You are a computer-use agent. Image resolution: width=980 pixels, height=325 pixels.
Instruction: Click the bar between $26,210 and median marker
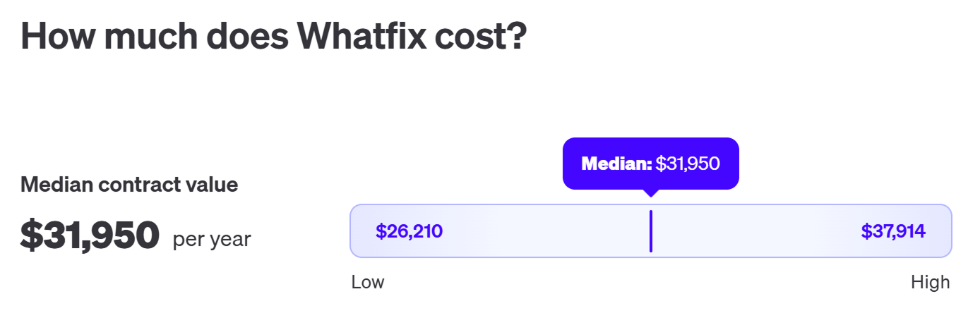click(x=546, y=231)
